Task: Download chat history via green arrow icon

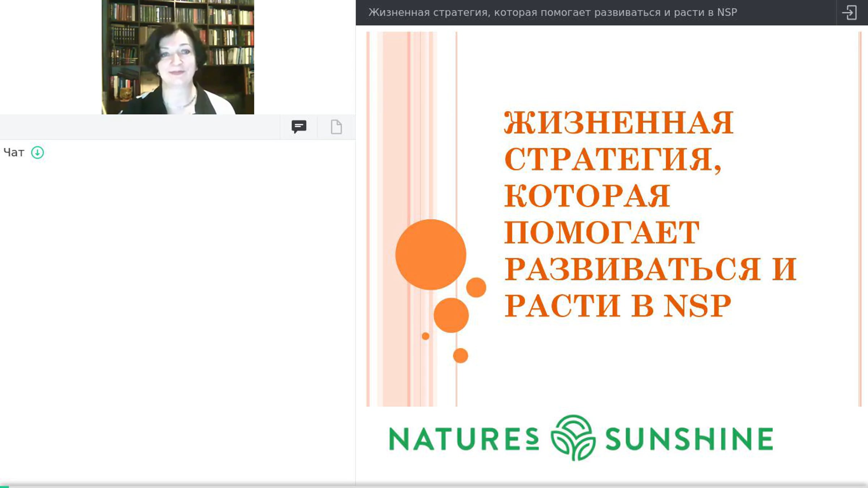Action: click(38, 153)
